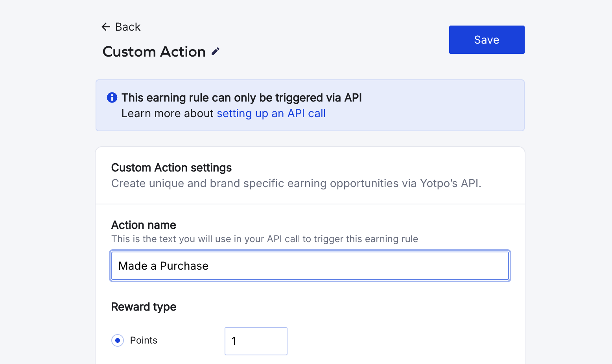612x364 pixels.
Task: Select the Points radio button
Action: pyautogui.click(x=118, y=340)
